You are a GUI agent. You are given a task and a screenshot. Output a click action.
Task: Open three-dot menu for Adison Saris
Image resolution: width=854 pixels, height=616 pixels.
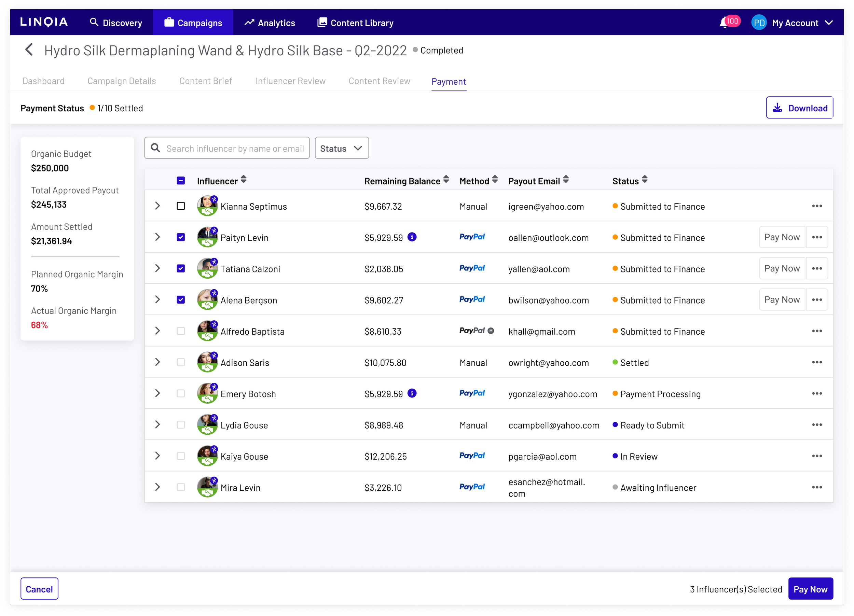pyautogui.click(x=816, y=362)
